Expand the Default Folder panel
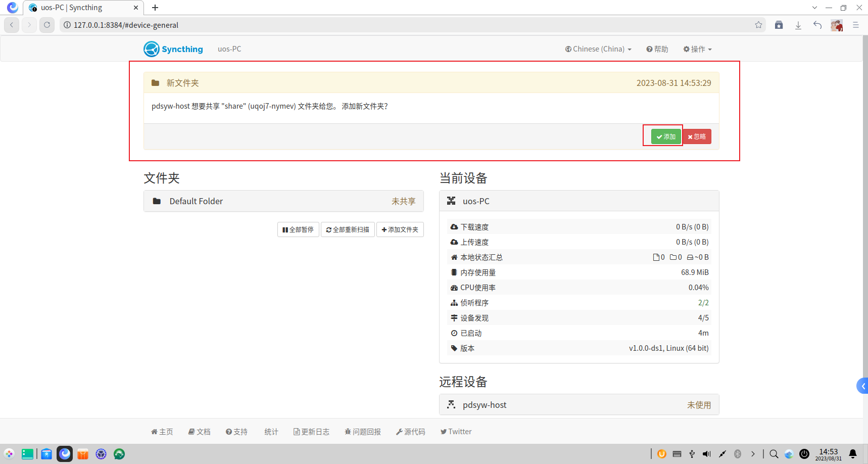Screen dimensions: 868x464 point(283,201)
